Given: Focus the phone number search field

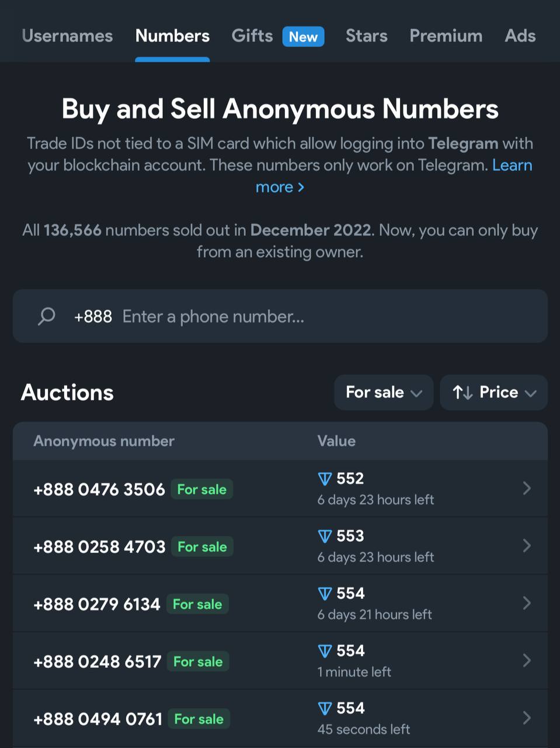Looking at the screenshot, I should coord(280,316).
